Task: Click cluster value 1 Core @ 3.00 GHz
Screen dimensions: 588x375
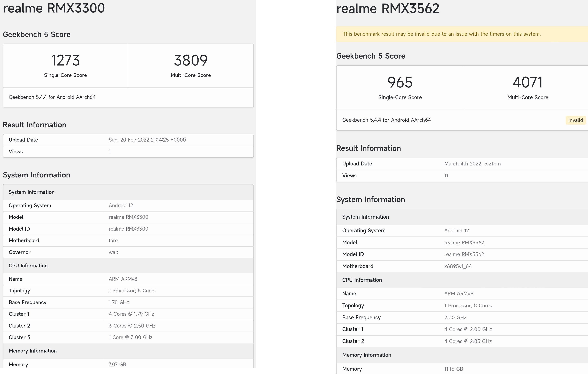Action: [130, 337]
